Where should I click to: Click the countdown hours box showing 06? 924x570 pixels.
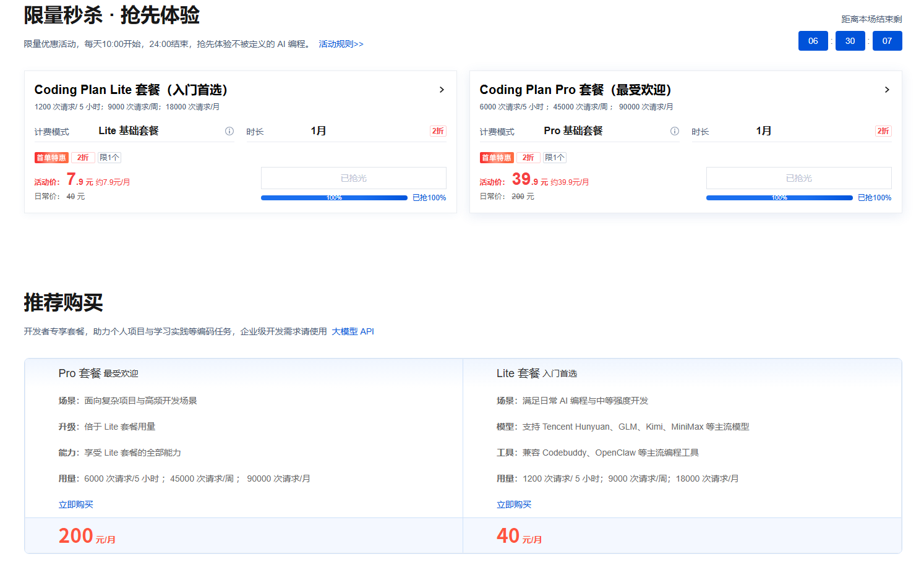click(x=813, y=41)
